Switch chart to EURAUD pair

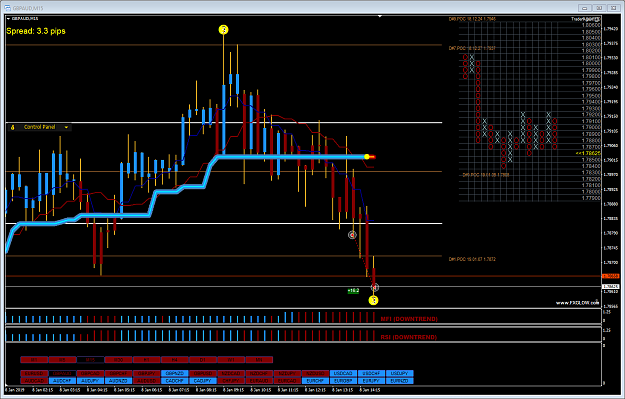[x=259, y=381]
